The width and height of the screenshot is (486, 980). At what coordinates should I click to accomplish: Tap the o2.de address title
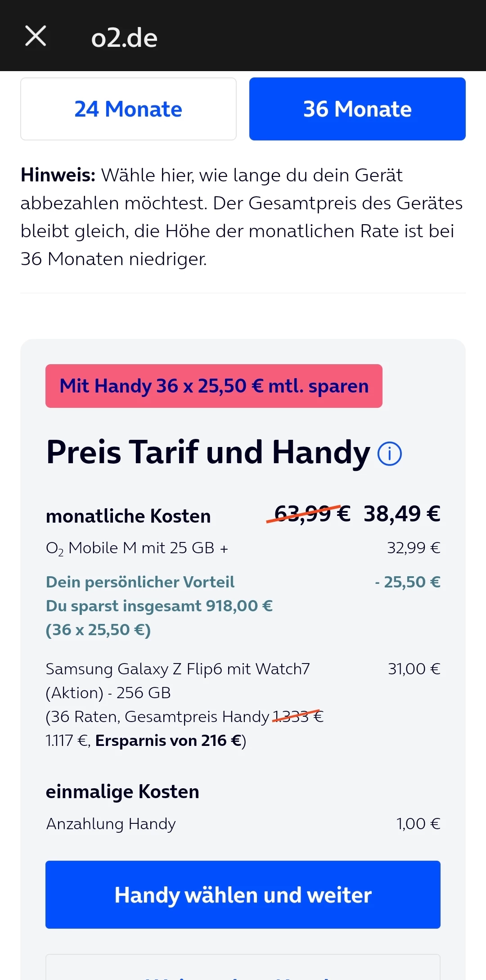click(124, 38)
